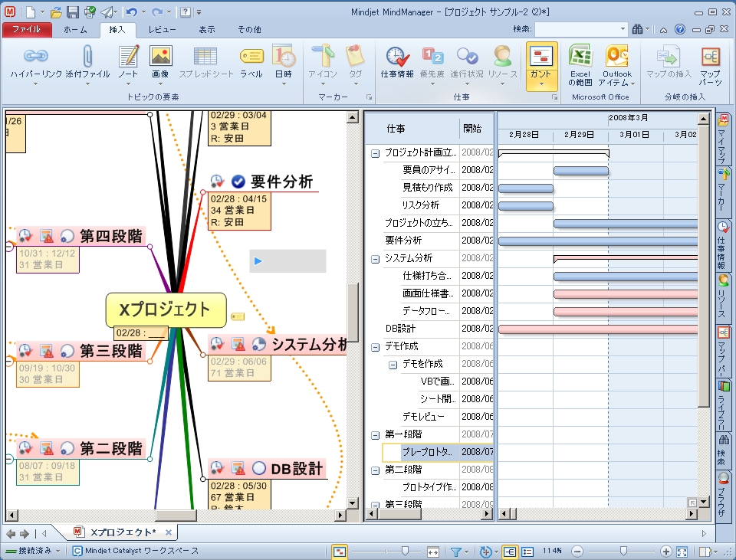736x560 pixels.
Task: Click the 接続済み connection status button
Action: pos(33,551)
